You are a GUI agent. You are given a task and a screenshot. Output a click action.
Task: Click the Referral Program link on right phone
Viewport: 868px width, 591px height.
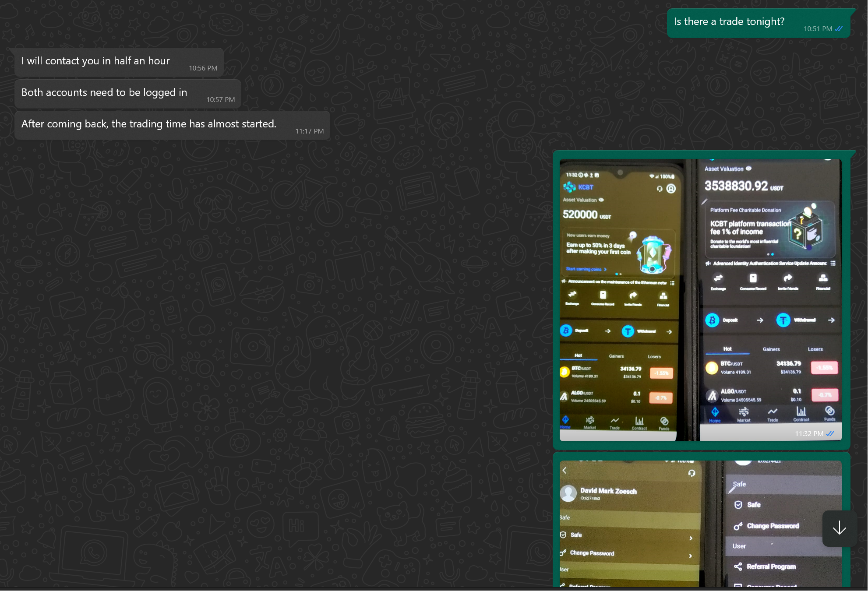[771, 566]
